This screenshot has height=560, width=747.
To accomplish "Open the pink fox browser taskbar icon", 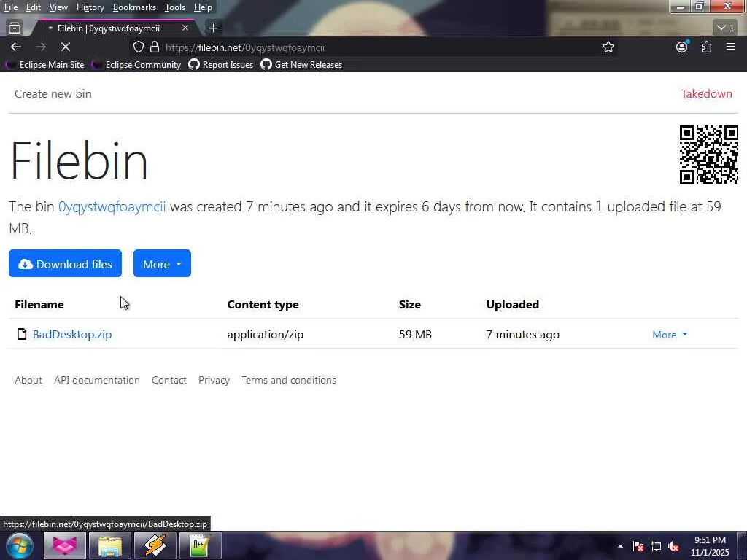I will pos(64,545).
